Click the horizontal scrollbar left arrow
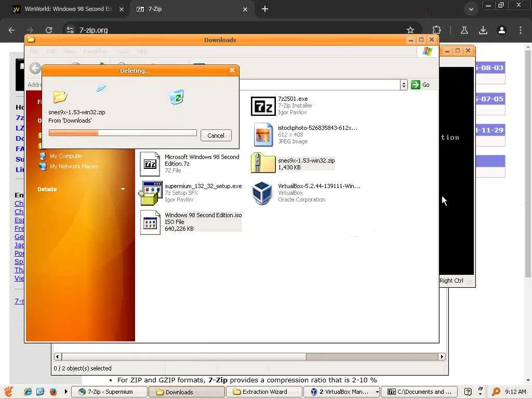This screenshot has height=399, width=532. (57, 356)
